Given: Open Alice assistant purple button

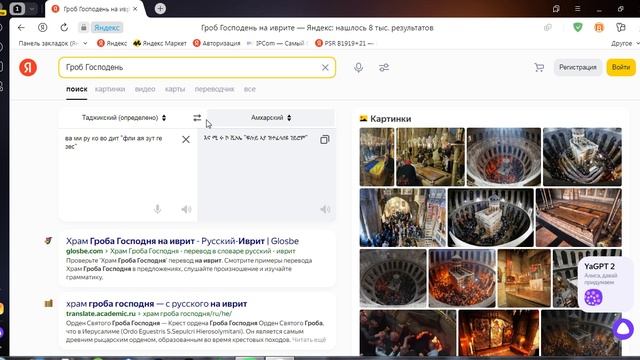Looking at the screenshot, I should 623,329.
